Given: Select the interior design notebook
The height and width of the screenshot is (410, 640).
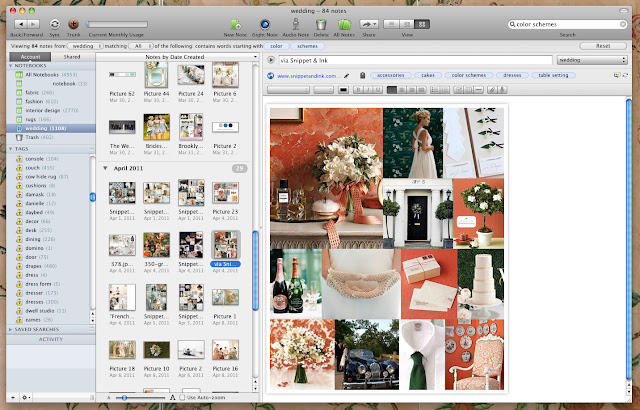Looking at the screenshot, I should coord(42,112).
